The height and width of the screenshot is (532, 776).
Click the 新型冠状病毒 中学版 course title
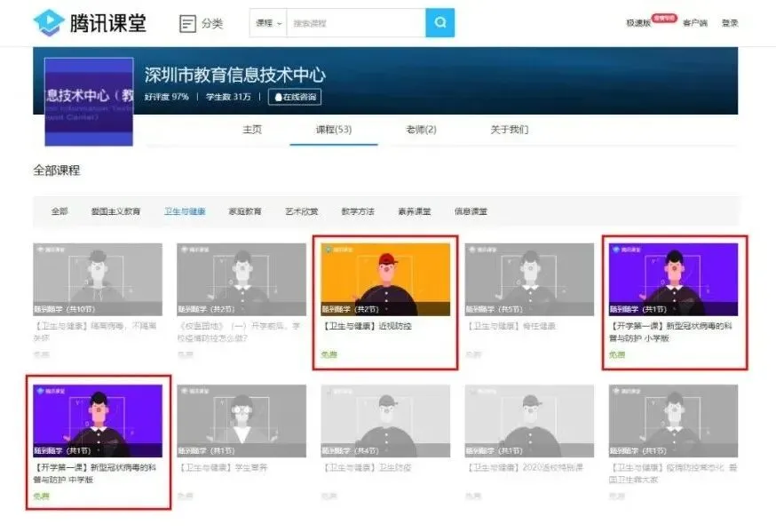(95, 473)
